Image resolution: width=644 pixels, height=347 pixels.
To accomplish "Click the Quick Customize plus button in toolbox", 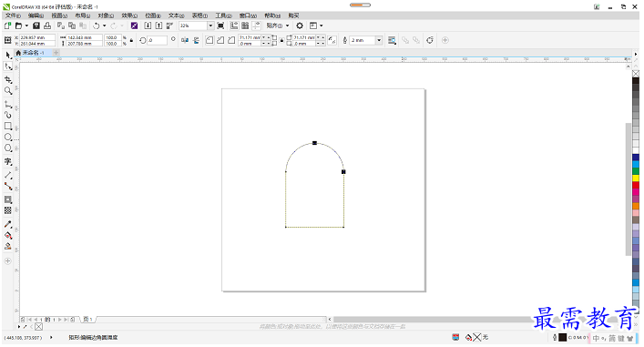I will coord(8,261).
